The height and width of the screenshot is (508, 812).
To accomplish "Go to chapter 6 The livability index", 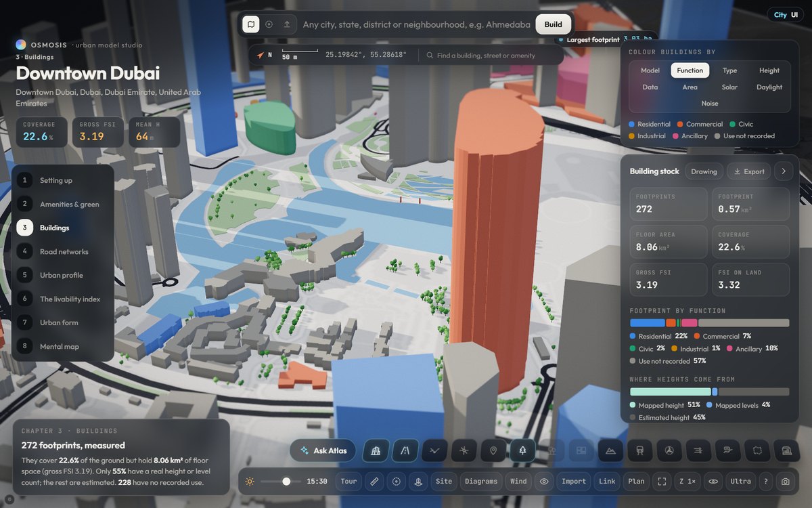I will click(63, 299).
